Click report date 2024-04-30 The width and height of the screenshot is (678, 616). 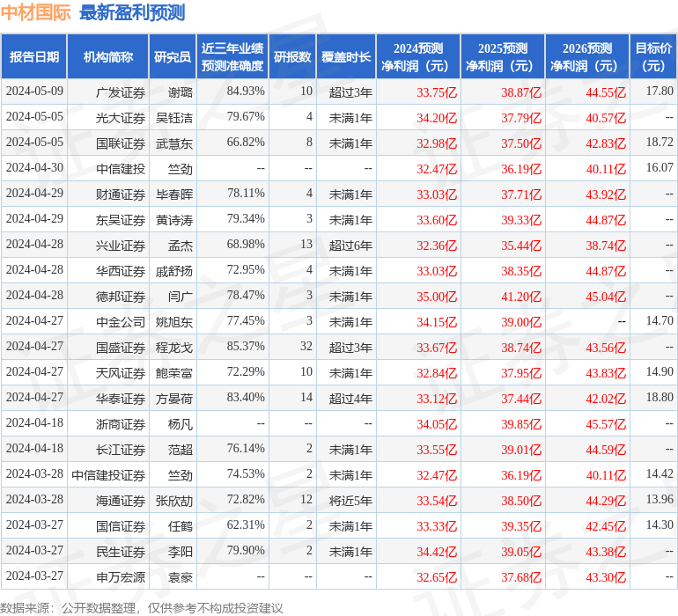click(x=34, y=168)
